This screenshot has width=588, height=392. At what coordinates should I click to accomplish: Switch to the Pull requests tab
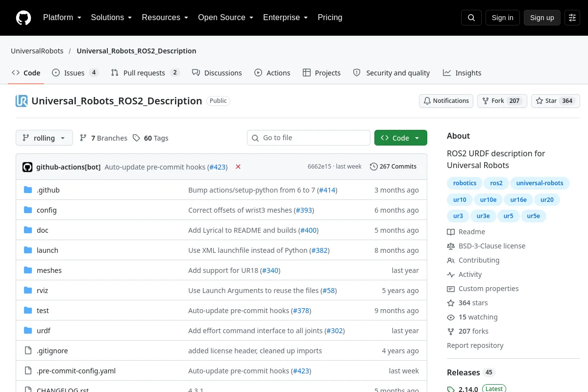point(145,73)
